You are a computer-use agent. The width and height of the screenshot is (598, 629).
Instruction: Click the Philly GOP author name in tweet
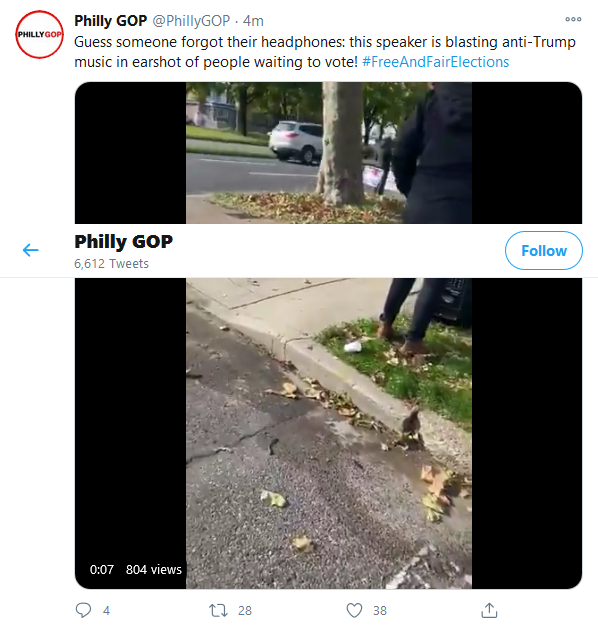[x=111, y=20]
